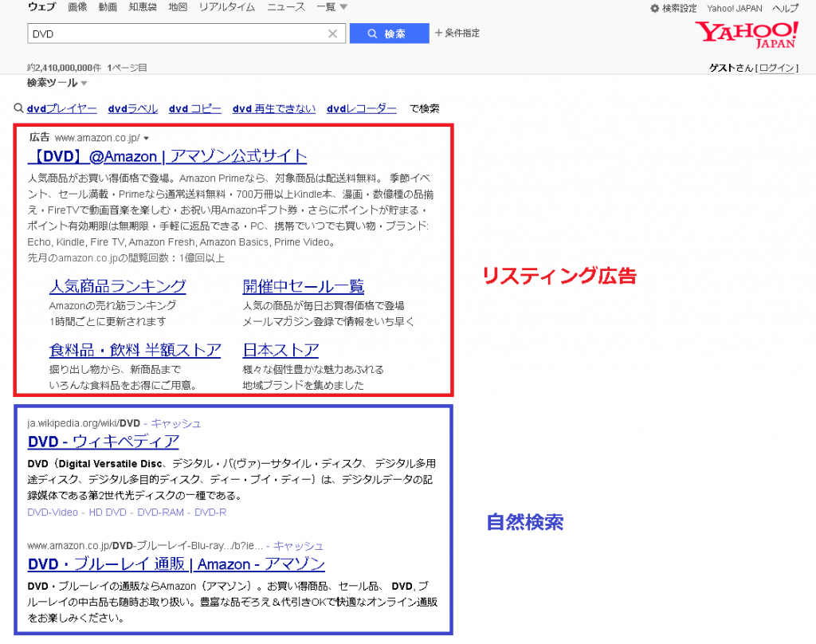Switch to the 動画 videos tab

(x=108, y=6)
